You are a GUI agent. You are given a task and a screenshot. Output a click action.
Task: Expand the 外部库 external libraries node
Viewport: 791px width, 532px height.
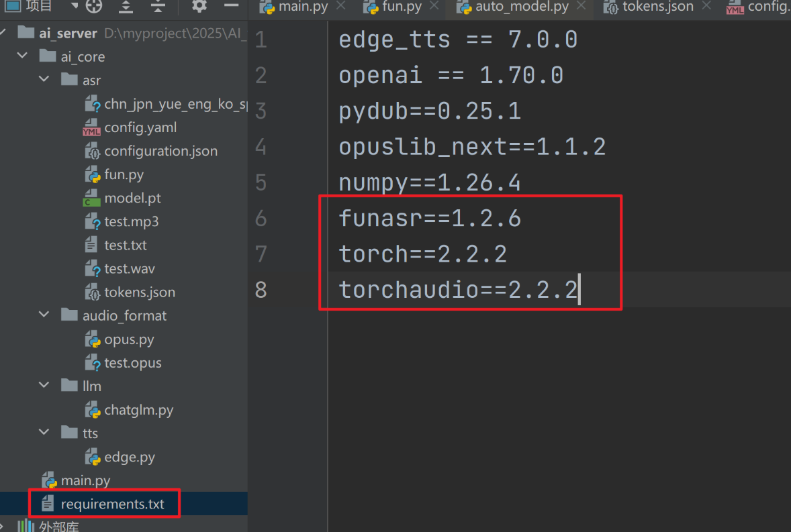pos(2,527)
